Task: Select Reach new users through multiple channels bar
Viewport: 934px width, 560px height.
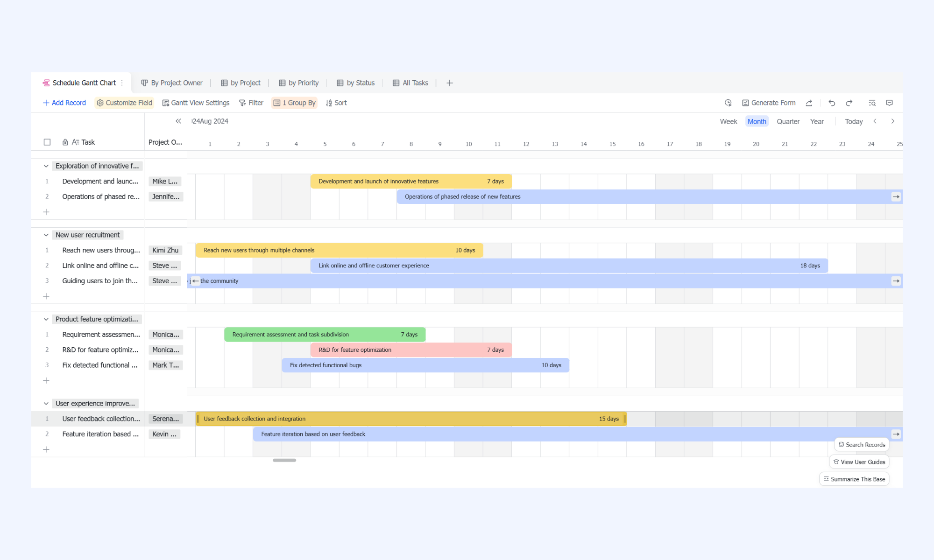Action: (339, 250)
